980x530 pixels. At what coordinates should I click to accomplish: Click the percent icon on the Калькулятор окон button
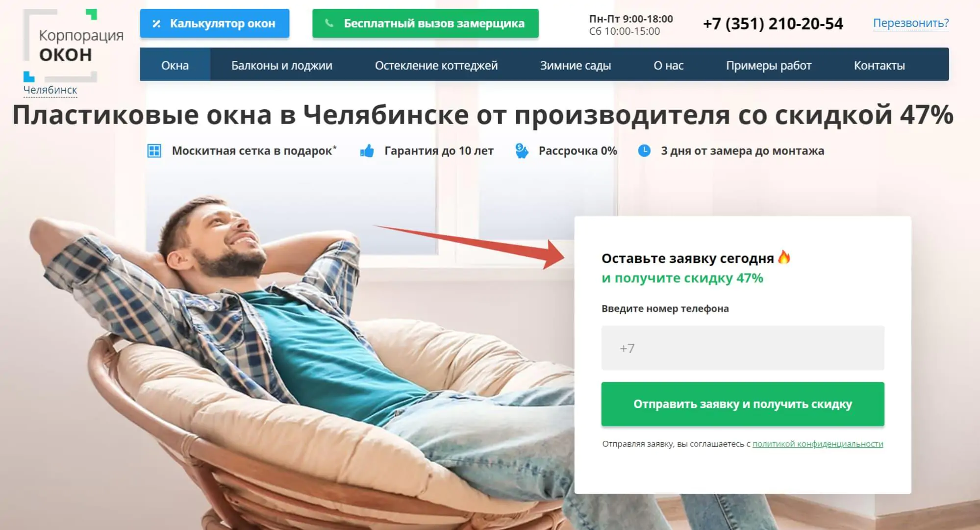click(x=156, y=24)
